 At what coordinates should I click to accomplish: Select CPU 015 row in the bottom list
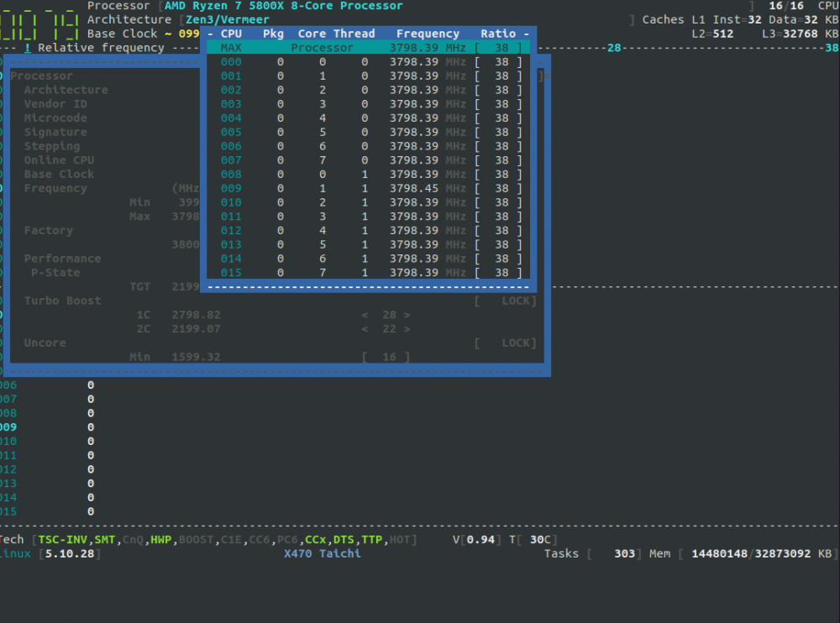47,511
